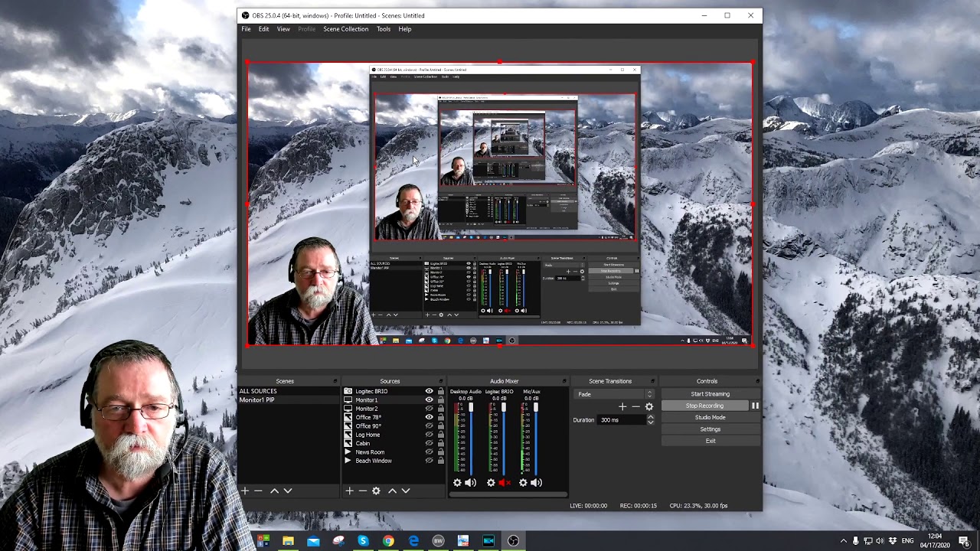Open Microsoft Edge from the taskbar

(x=413, y=541)
